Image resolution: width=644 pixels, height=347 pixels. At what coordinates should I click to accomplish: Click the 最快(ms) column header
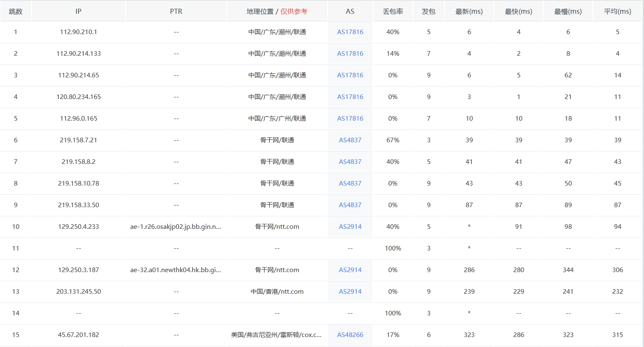click(x=519, y=12)
